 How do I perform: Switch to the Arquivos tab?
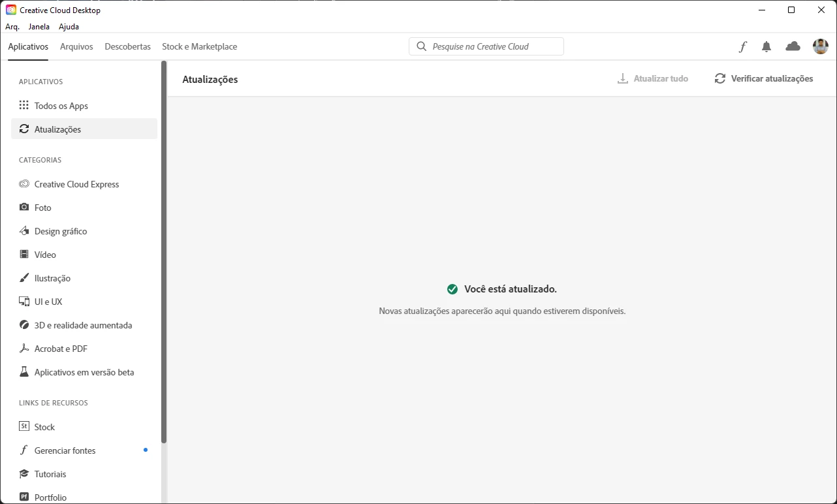tap(76, 46)
